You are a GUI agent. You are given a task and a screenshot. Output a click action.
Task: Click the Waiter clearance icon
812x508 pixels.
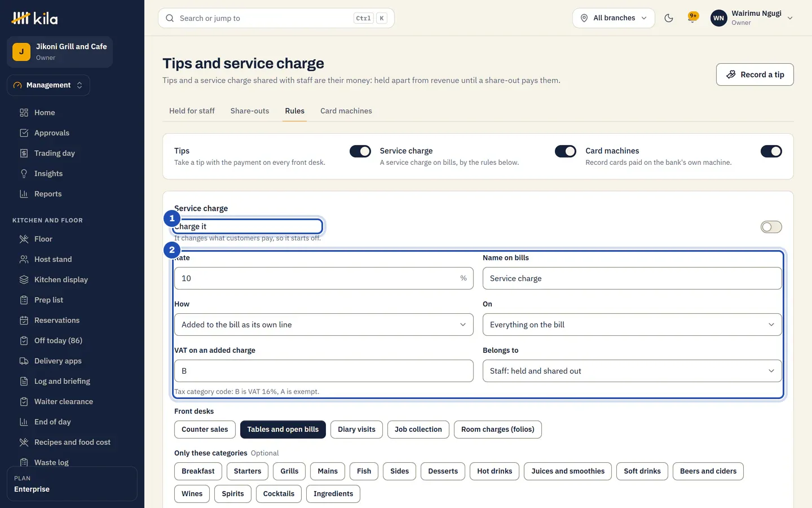24,401
